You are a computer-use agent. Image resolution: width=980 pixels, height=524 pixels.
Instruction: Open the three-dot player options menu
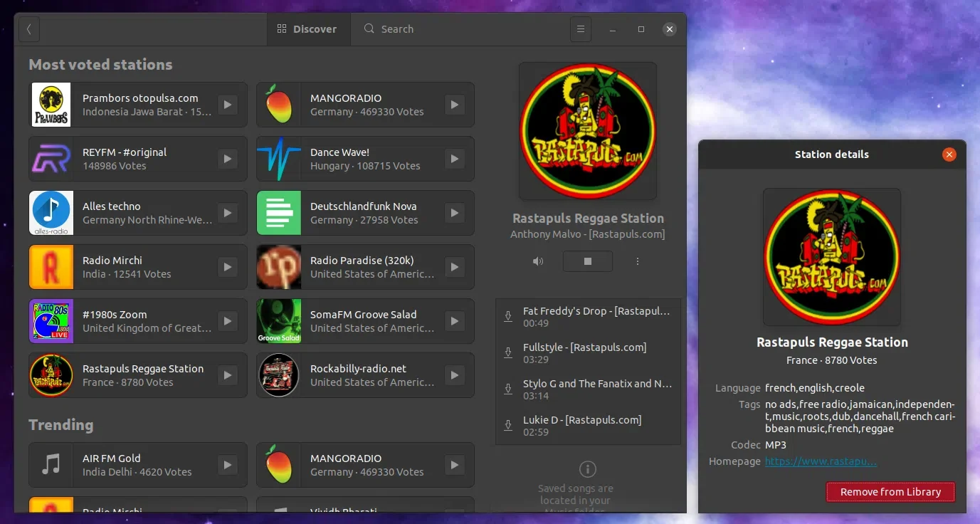[638, 261]
